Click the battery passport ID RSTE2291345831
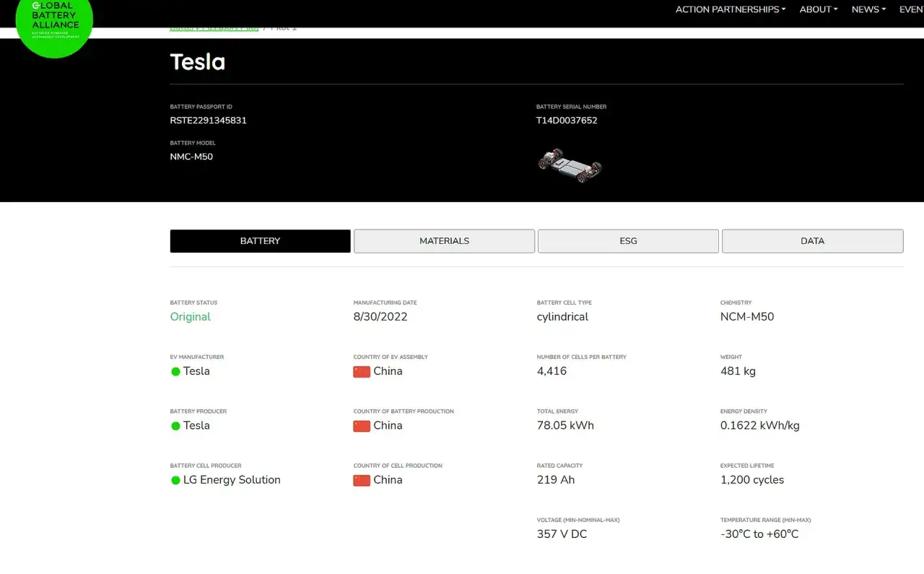The height and width of the screenshot is (574, 924). [209, 121]
